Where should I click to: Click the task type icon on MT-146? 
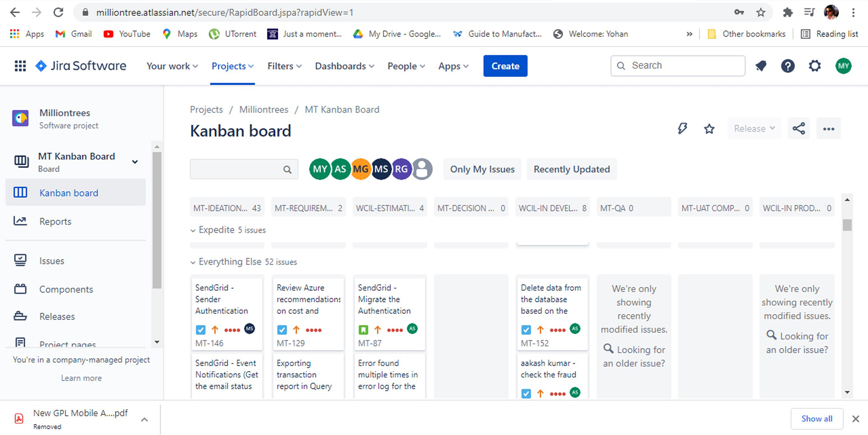(201, 330)
